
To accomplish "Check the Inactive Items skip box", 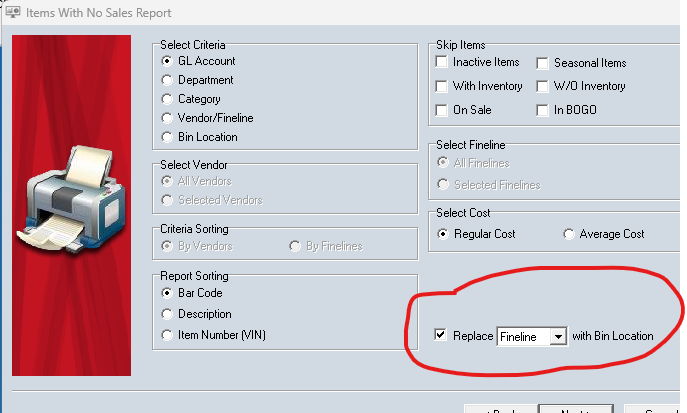I will (x=442, y=62).
